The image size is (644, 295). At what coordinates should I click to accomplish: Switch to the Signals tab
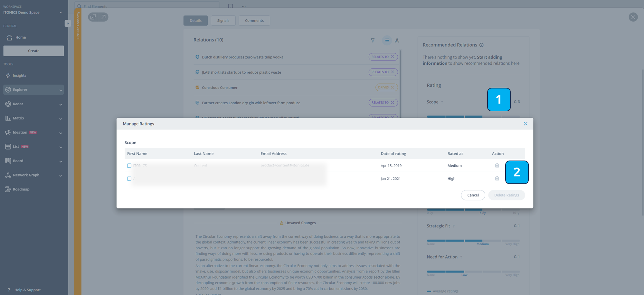[223, 20]
